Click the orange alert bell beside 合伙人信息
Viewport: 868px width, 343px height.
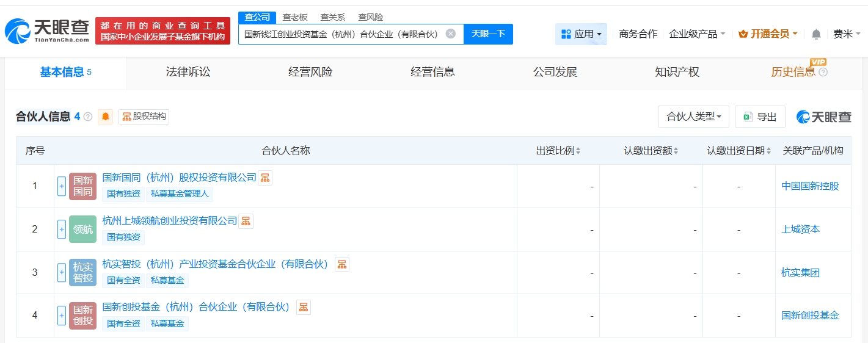(106, 117)
